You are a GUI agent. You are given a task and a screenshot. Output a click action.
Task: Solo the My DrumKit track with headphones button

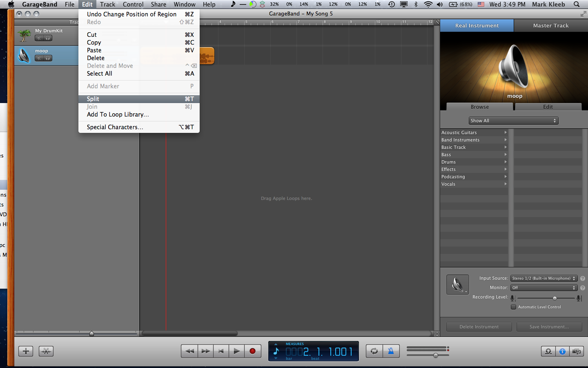pos(48,38)
